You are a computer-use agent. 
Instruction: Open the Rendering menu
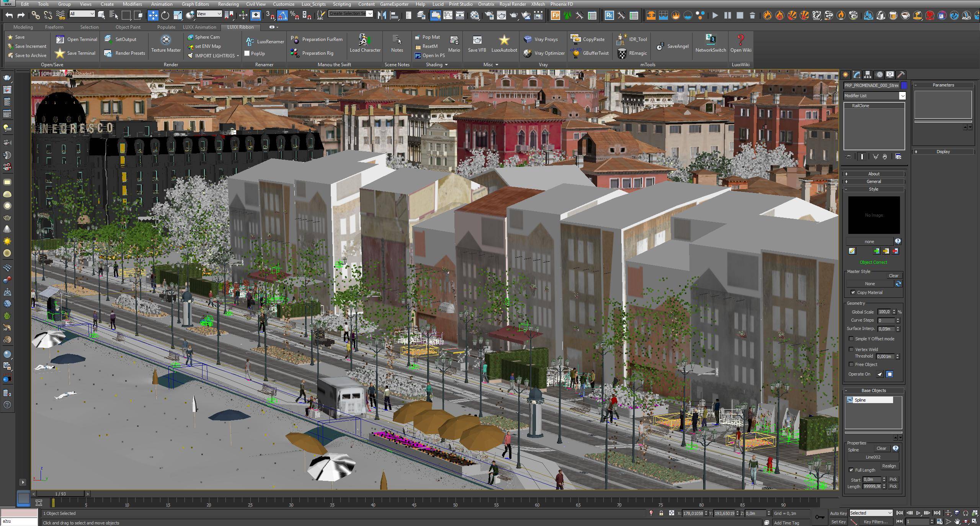tap(228, 4)
